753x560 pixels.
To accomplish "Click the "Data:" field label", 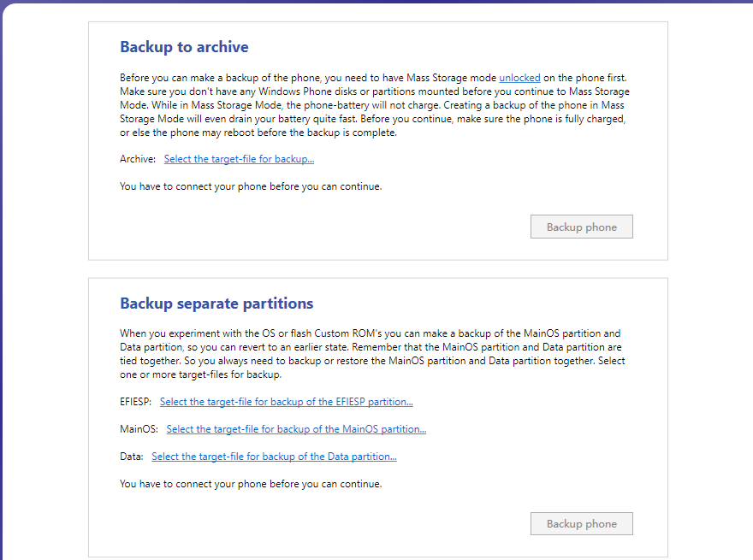I will click(132, 457).
